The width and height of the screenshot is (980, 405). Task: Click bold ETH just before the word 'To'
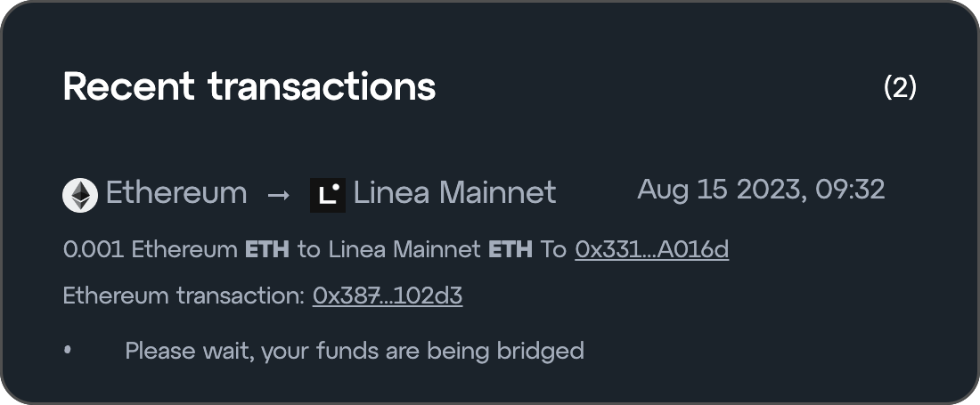click(510, 250)
